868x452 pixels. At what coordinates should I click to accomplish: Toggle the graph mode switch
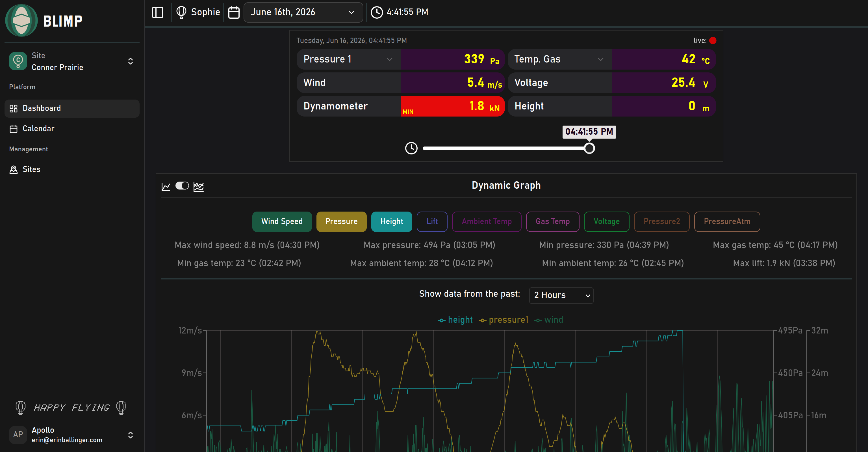click(182, 186)
